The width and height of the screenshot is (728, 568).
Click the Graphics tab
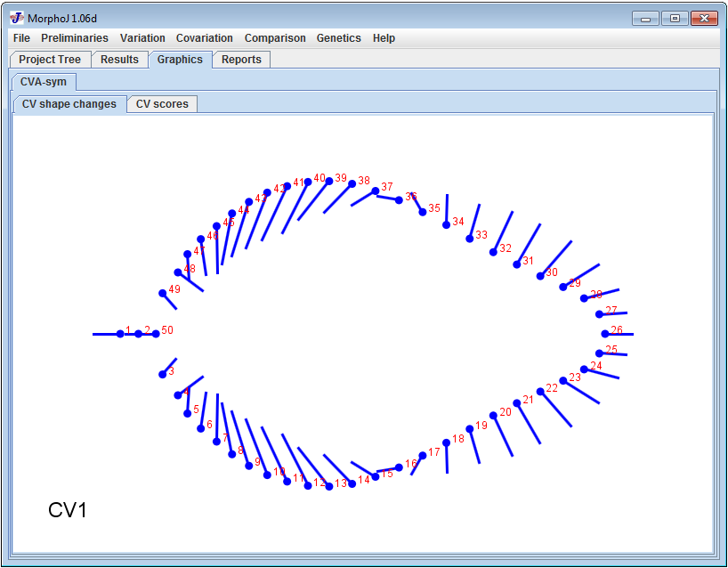[x=179, y=59]
